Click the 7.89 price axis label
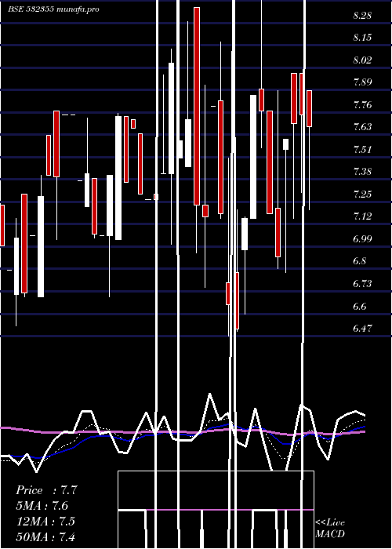 (362, 82)
